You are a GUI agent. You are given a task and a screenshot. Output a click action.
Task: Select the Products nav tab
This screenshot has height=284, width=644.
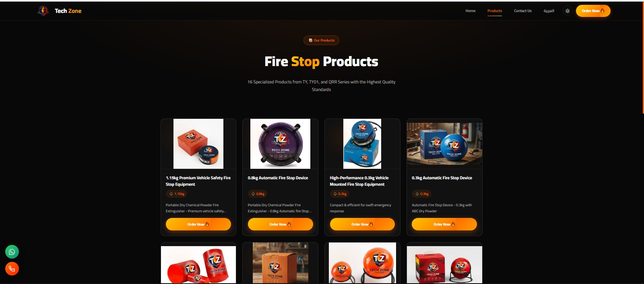coord(495,11)
